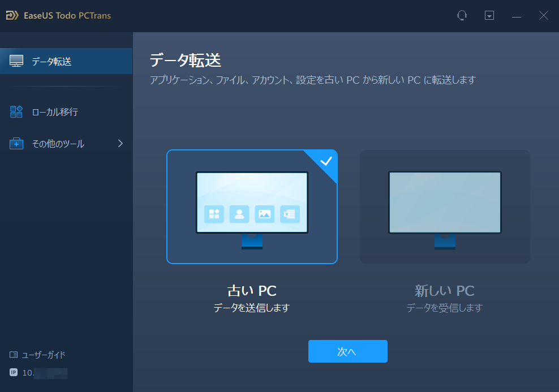This screenshot has width=559, height=392.
Task: Click the user account icon in old PC preview
Action: coord(239,215)
